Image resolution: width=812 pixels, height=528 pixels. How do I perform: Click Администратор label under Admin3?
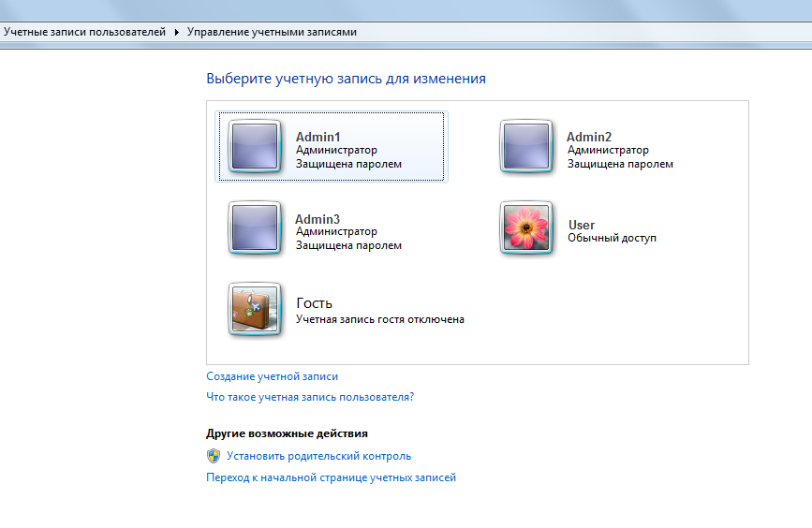tap(336, 232)
